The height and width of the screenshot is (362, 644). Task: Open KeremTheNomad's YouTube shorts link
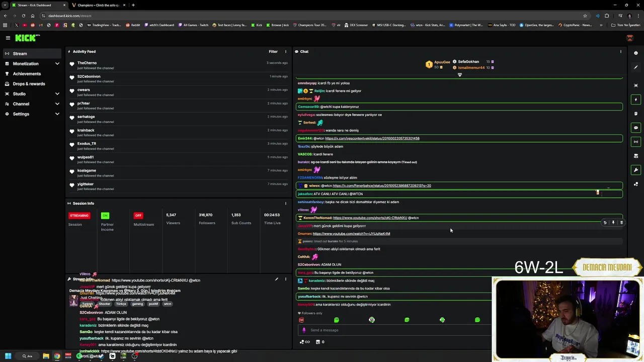click(x=370, y=218)
